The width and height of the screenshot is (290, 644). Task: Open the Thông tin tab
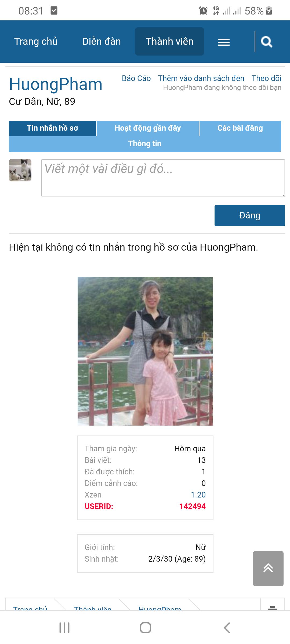point(145,144)
